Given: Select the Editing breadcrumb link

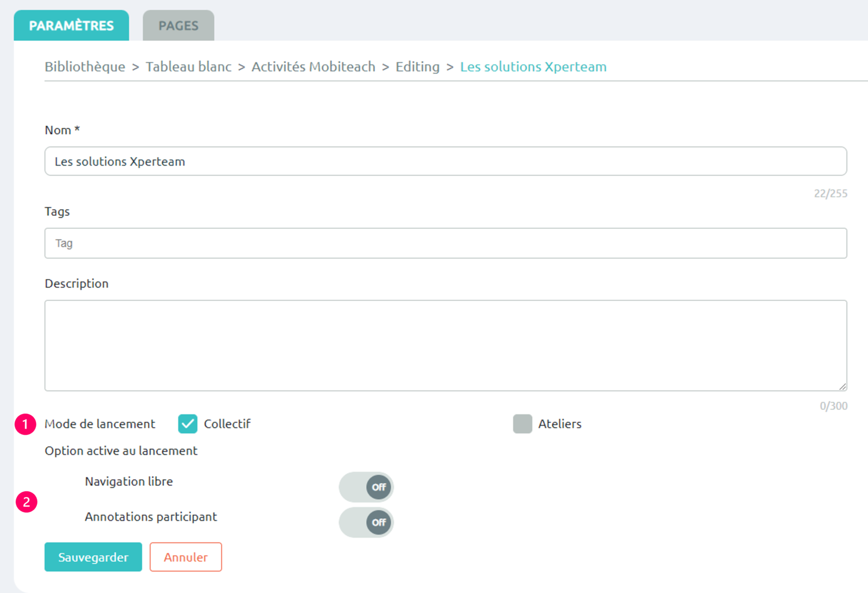Looking at the screenshot, I should (x=418, y=67).
